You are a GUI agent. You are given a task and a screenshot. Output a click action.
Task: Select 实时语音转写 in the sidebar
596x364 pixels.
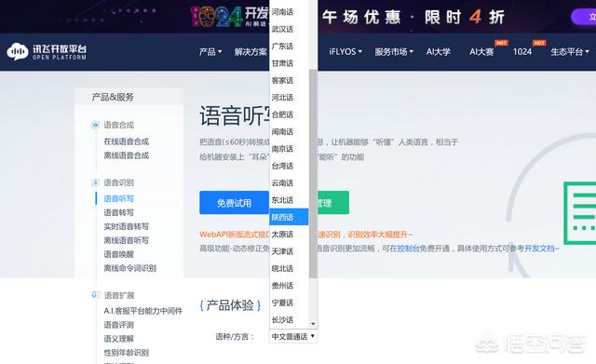coord(127,226)
